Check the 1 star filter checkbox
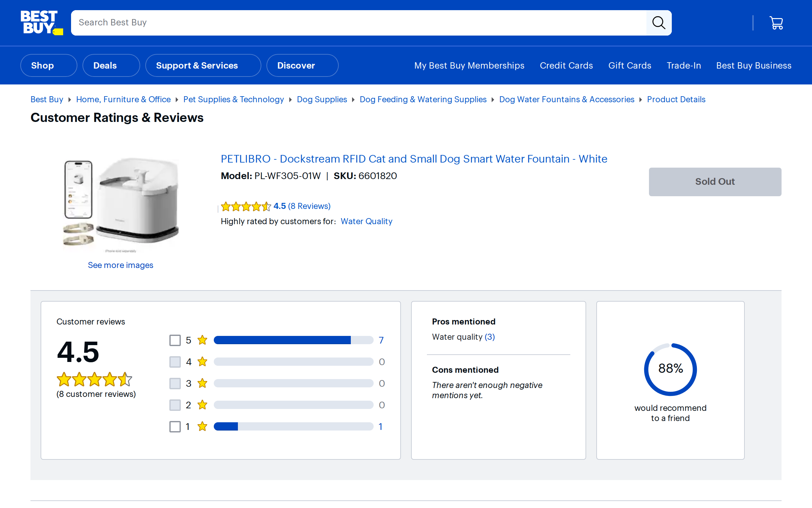The height and width of the screenshot is (508, 812). pos(175,426)
